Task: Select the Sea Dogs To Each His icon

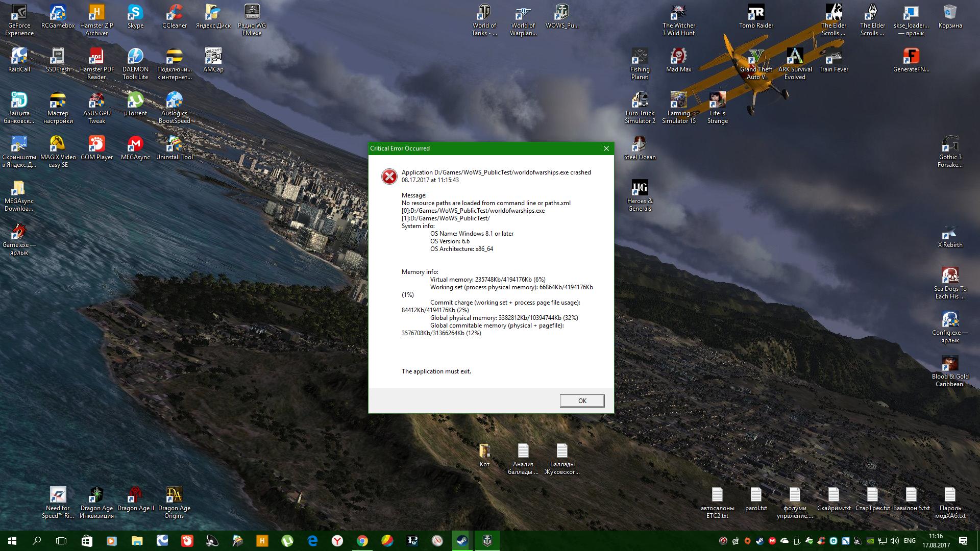Action: coord(950,284)
